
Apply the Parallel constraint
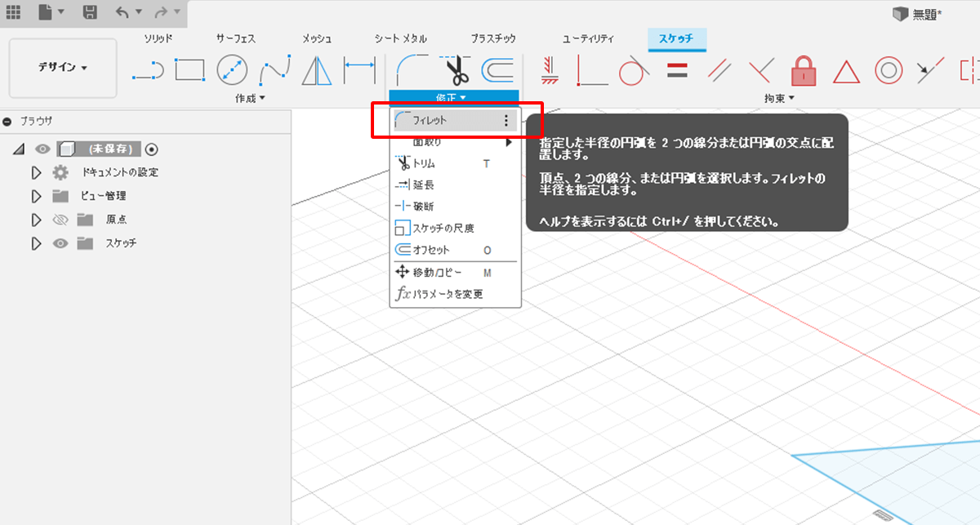719,70
